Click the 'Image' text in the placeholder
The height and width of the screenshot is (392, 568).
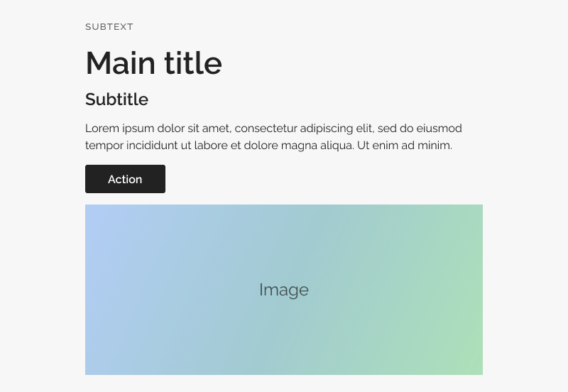pos(284,290)
